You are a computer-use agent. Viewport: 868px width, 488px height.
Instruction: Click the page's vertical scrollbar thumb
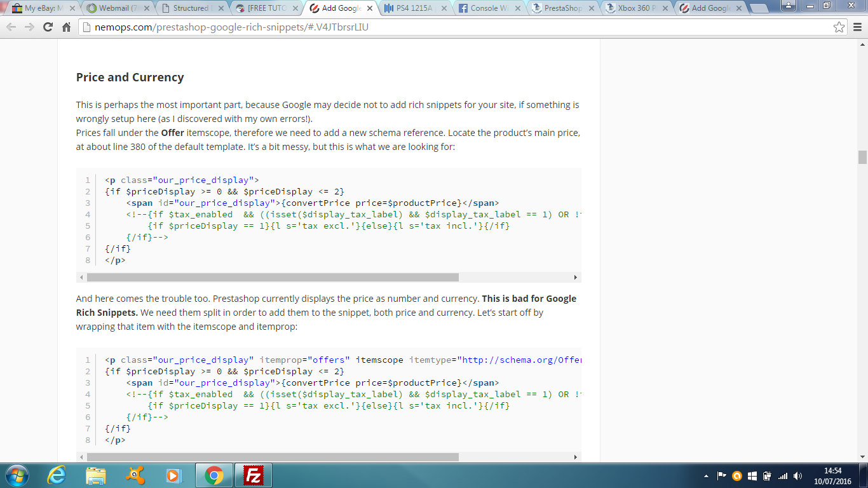[862, 157]
